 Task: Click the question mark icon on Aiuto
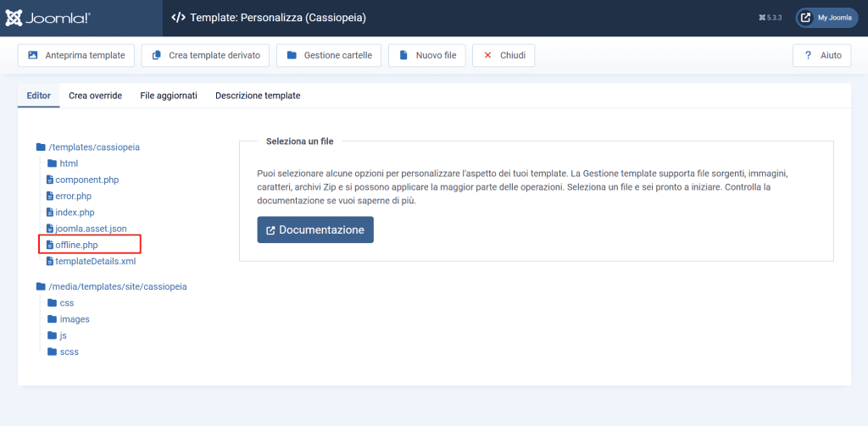[808, 55]
